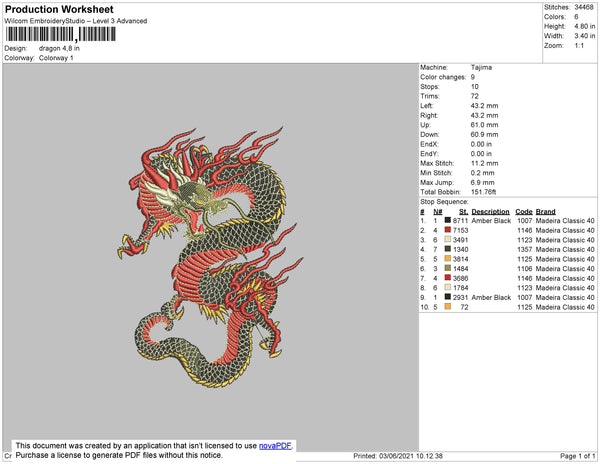Screen dimensions: 600x464
Task: Open the novaPDF link in the notice
Action: pyautogui.click(x=275, y=446)
